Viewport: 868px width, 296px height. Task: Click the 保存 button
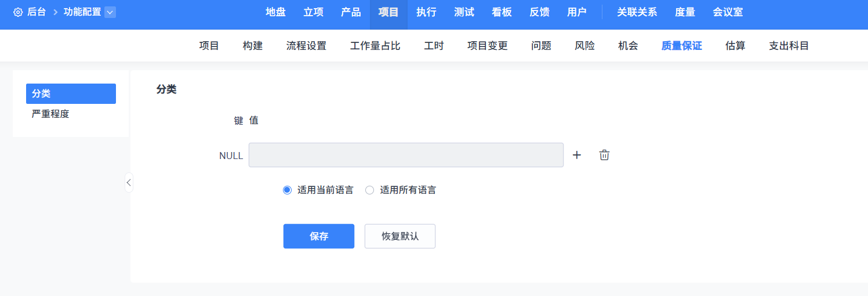318,236
